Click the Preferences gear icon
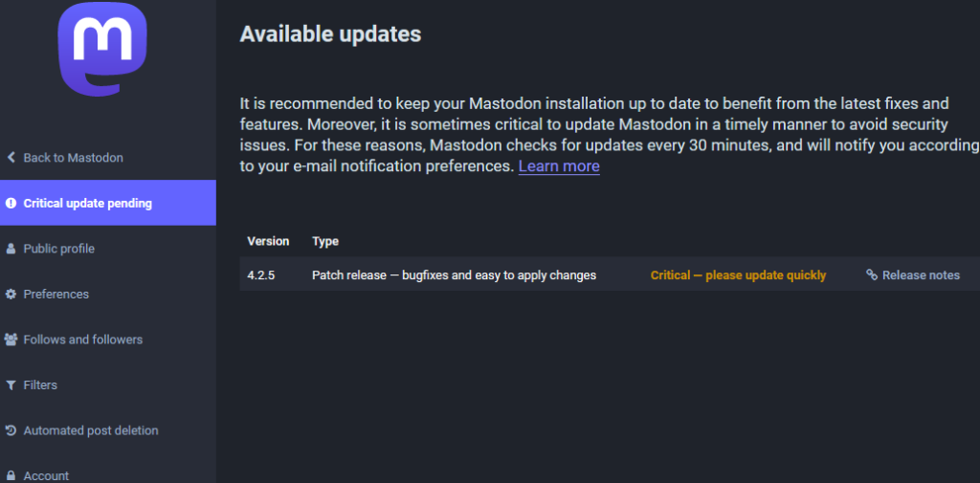This screenshot has height=483, width=980. [x=11, y=295]
